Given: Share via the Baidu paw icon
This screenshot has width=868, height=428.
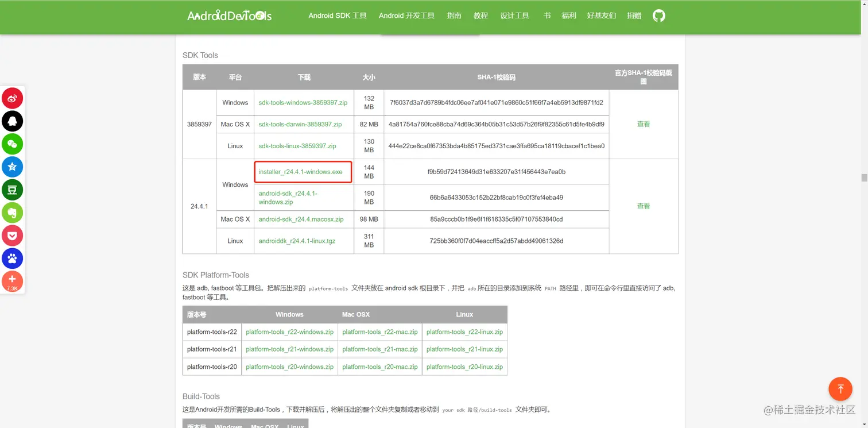Looking at the screenshot, I should (12, 259).
